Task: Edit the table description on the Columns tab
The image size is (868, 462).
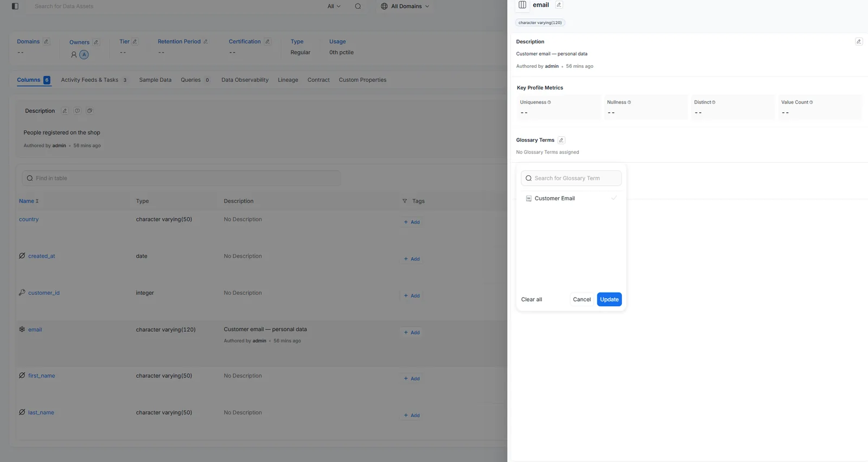Action: pos(65,111)
